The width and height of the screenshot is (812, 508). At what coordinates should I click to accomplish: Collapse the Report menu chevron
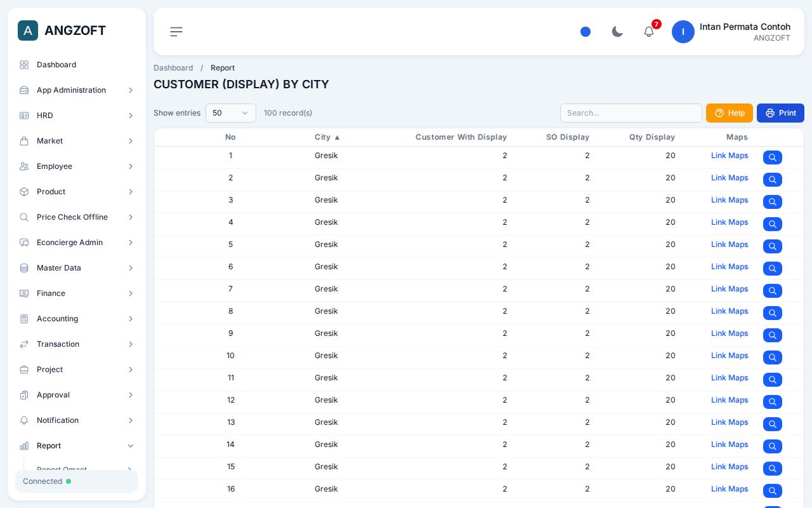tap(131, 446)
